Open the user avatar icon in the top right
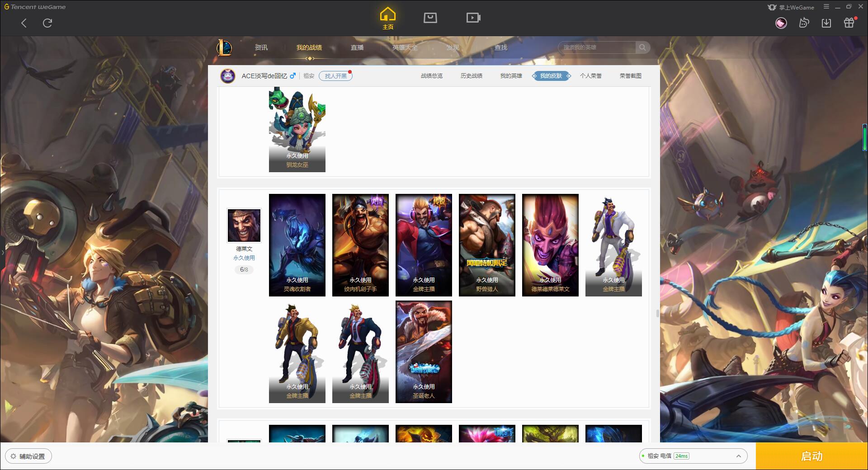Viewport: 868px width, 470px height. pos(781,23)
